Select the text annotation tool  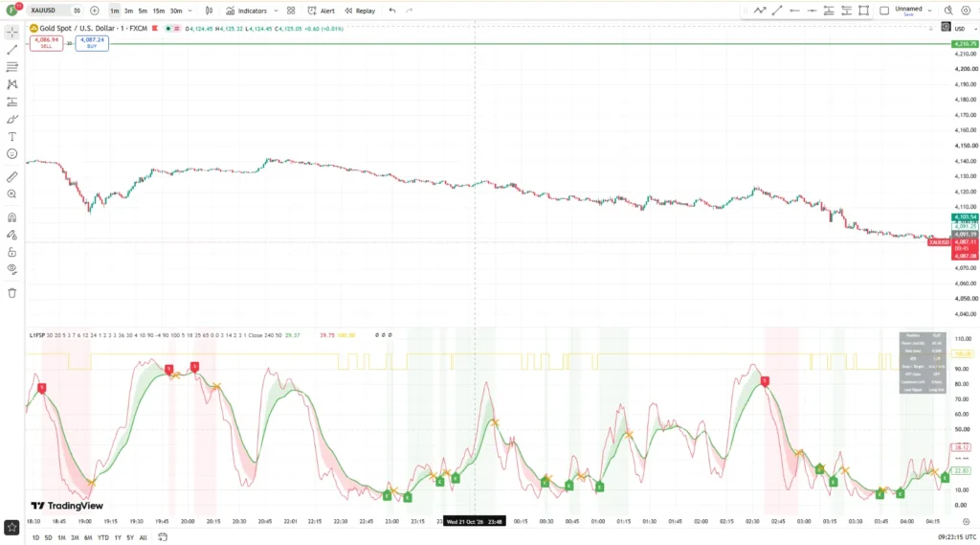coord(11,136)
